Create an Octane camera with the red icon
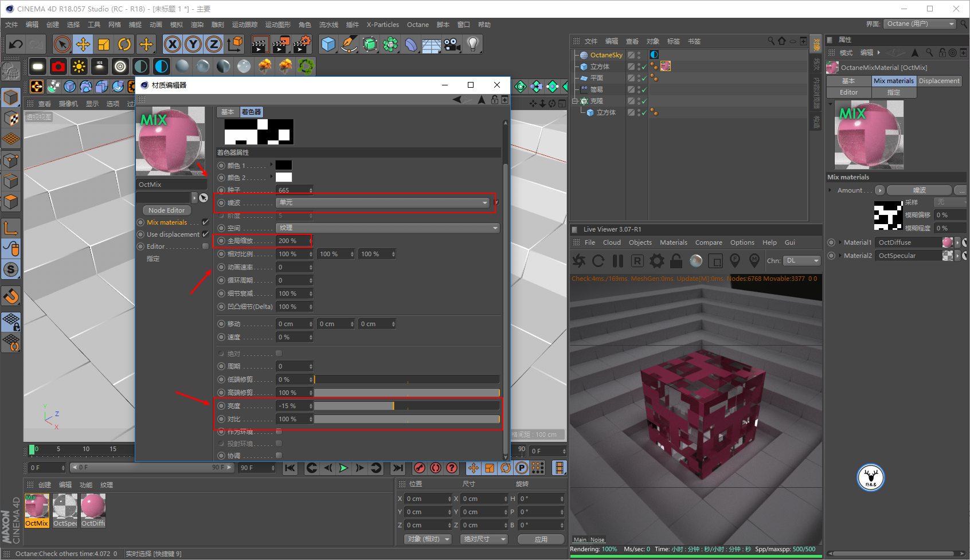The image size is (970, 560). coord(58,66)
